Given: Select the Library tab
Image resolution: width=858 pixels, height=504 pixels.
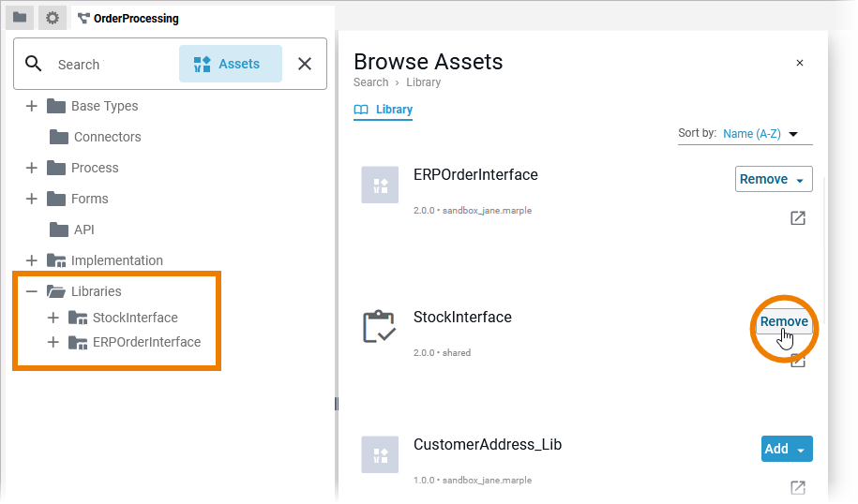Looking at the screenshot, I should (x=384, y=110).
